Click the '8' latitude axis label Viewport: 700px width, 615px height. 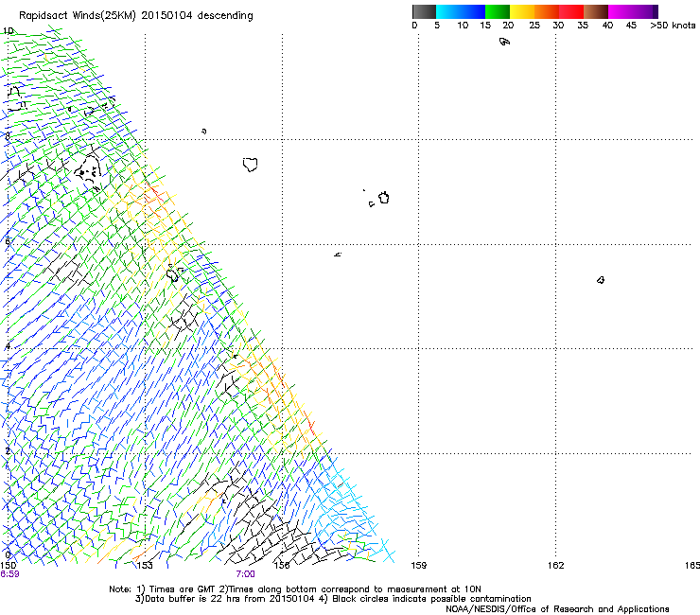coord(8,136)
